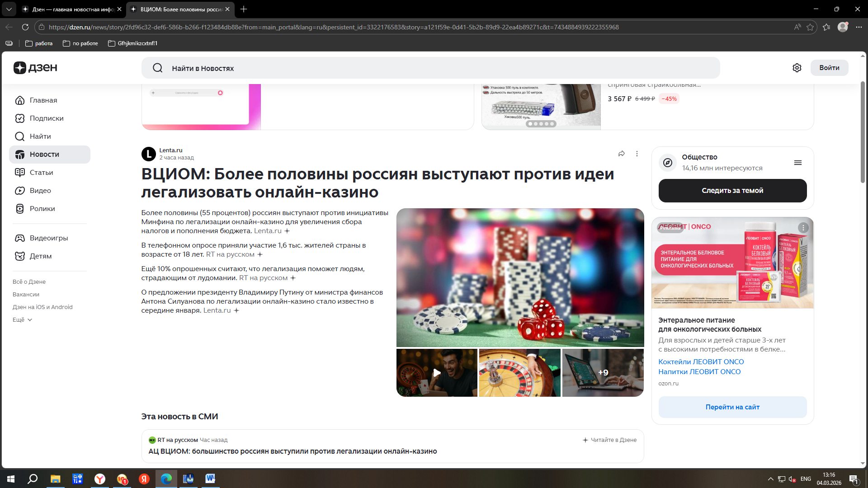This screenshot has width=868, height=488.
Task: Open Видео section in sidebar
Action: [50, 191]
